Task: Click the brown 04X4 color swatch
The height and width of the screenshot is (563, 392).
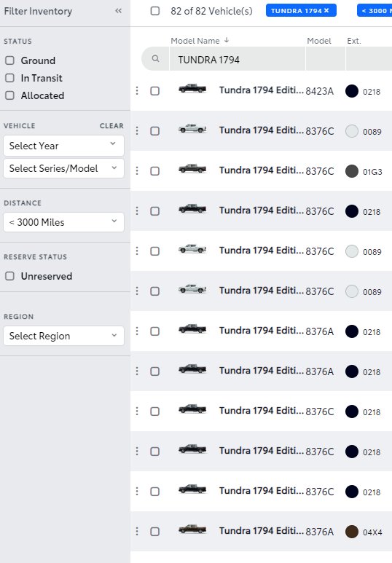Action: (352, 532)
